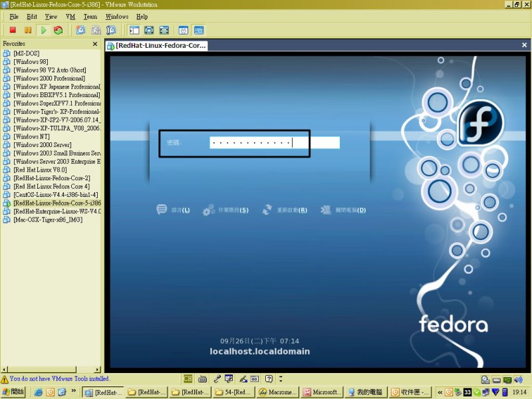Select [Windows 2000 Server] favorite
Image resolution: width=532 pixels, height=399 pixels.
(43, 145)
